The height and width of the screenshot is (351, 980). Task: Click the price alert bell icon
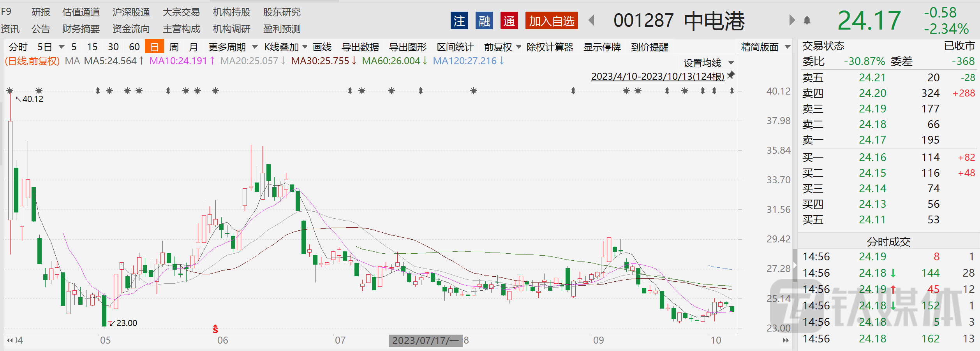pyautogui.click(x=807, y=21)
